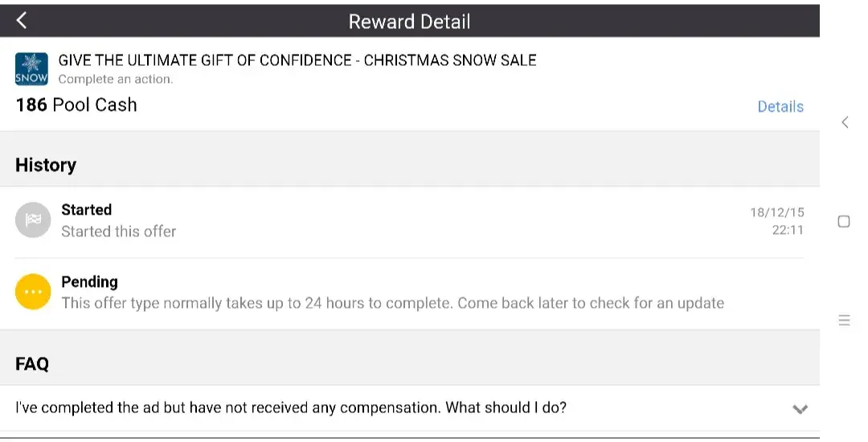Click the grey flag Started icon
This screenshot has width=868, height=442.
click(33, 220)
